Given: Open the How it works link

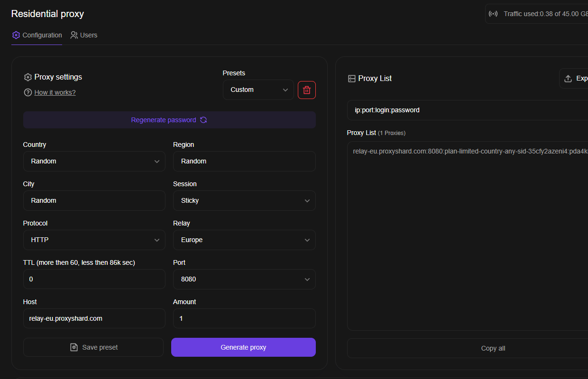Looking at the screenshot, I should pos(55,92).
